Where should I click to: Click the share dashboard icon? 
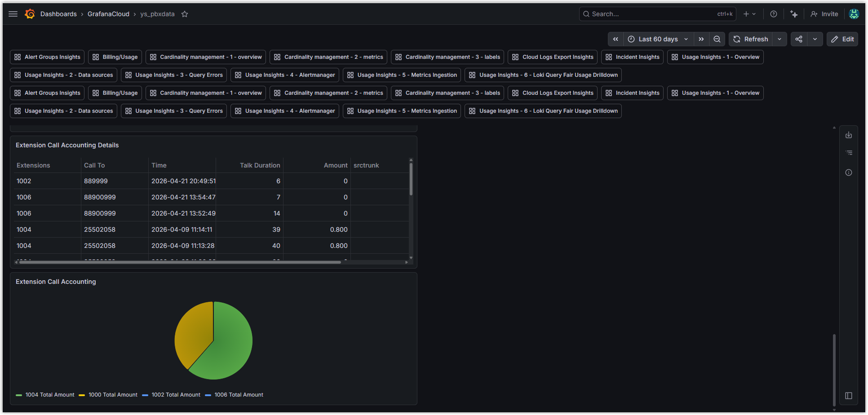[x=799, y=39]
